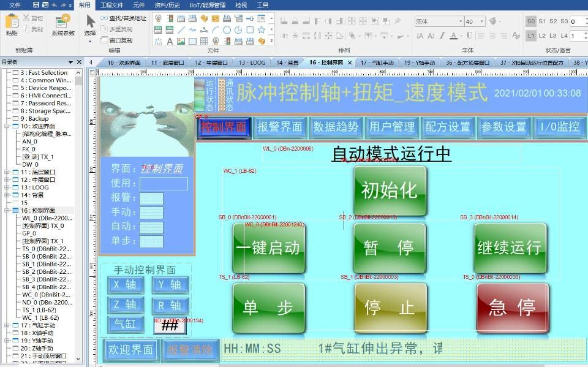This screenshot has height=367, width=588.
Task: Insert a Circle shape element
Action: click(227, 29)
